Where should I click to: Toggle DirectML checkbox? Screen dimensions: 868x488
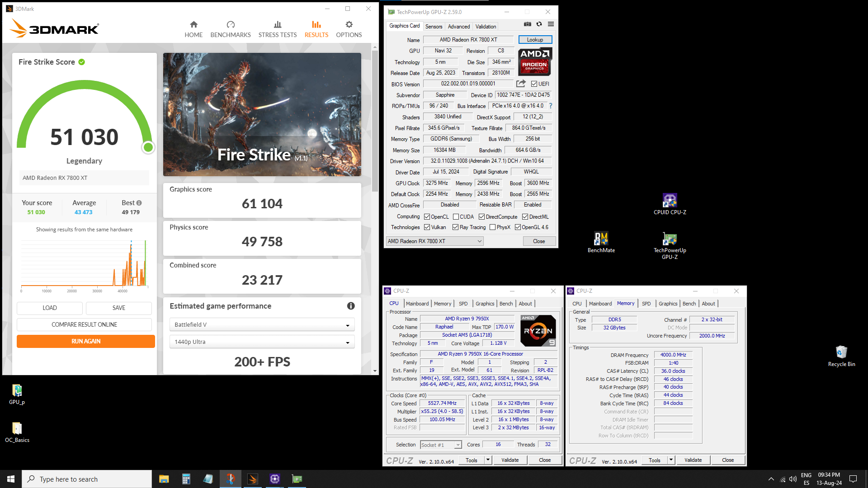[525, 217]
